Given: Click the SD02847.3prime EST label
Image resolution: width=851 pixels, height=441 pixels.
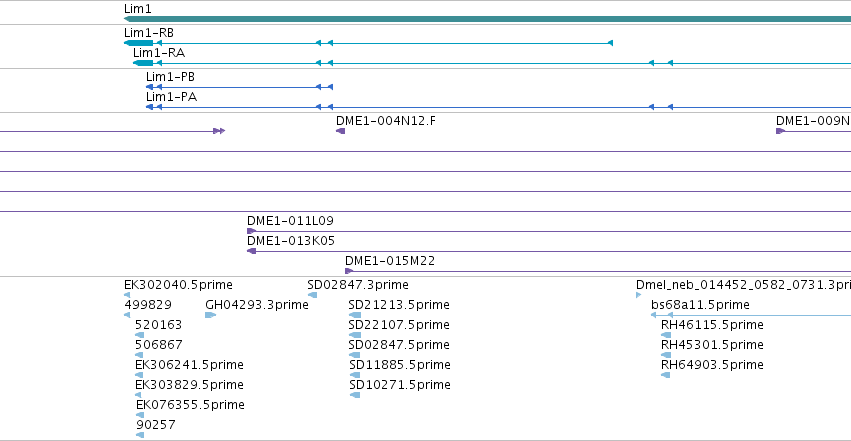Looking at the screenshot, I should click(358, 285).
